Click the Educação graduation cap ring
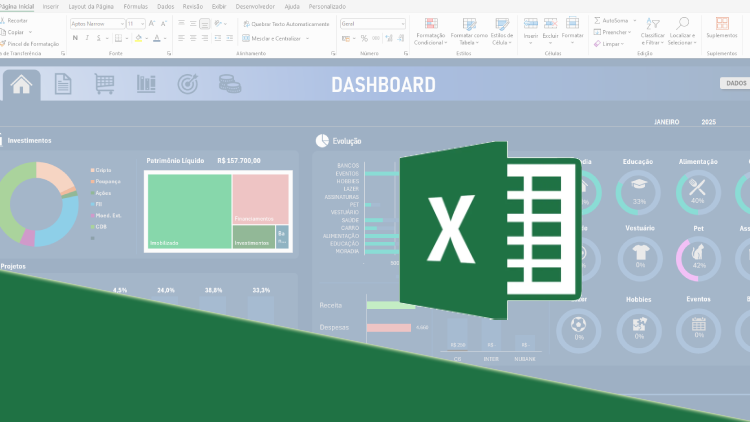The width and height of the screenshot is (750, 422). click(639, 192)
